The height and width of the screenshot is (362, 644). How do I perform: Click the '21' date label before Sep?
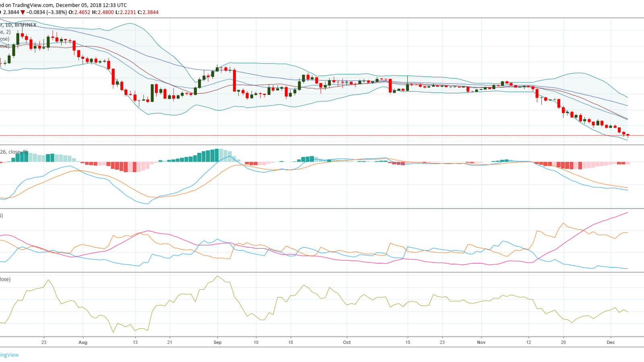click(x=170, y=343)
